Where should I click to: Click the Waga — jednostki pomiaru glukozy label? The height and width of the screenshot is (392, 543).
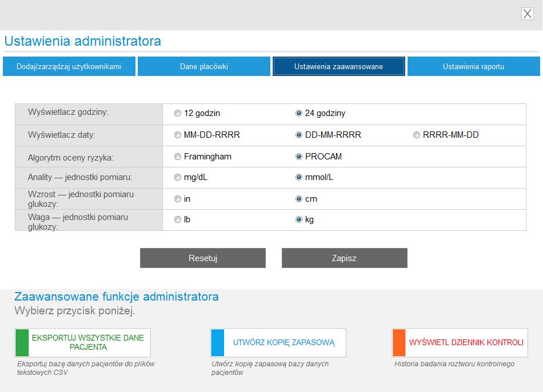(78, 222)
